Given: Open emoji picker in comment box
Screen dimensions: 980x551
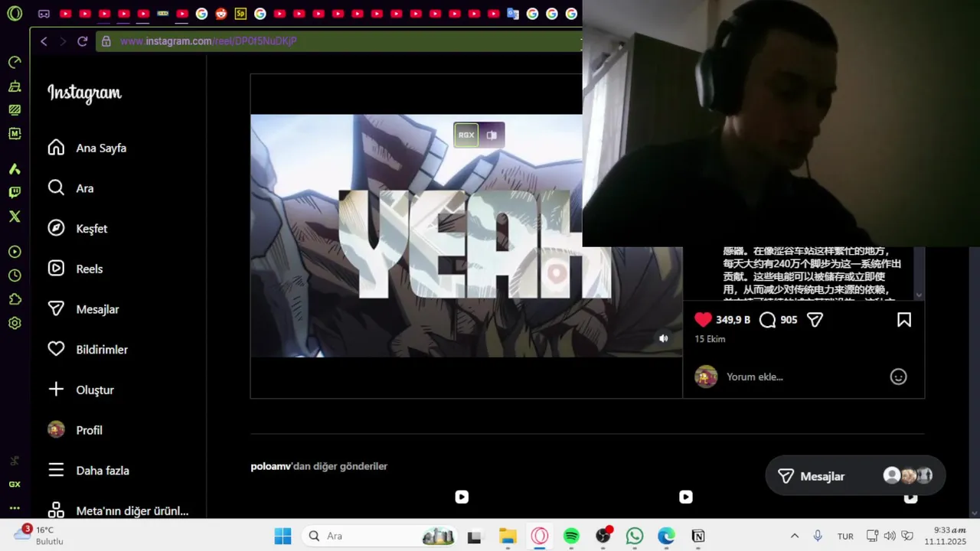Looking at the screenshot, I should pyautogui.click(x=898, y=377).
